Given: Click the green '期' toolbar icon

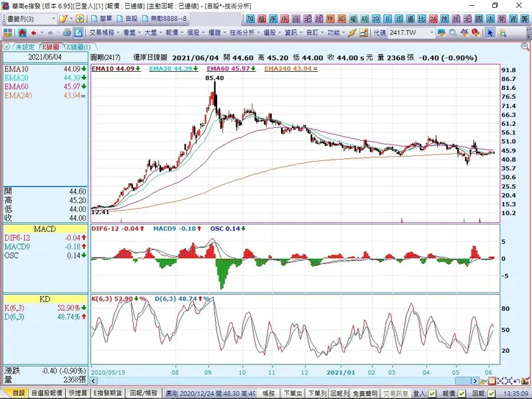Looking at the screenshot, I should [x=364, y=19].
